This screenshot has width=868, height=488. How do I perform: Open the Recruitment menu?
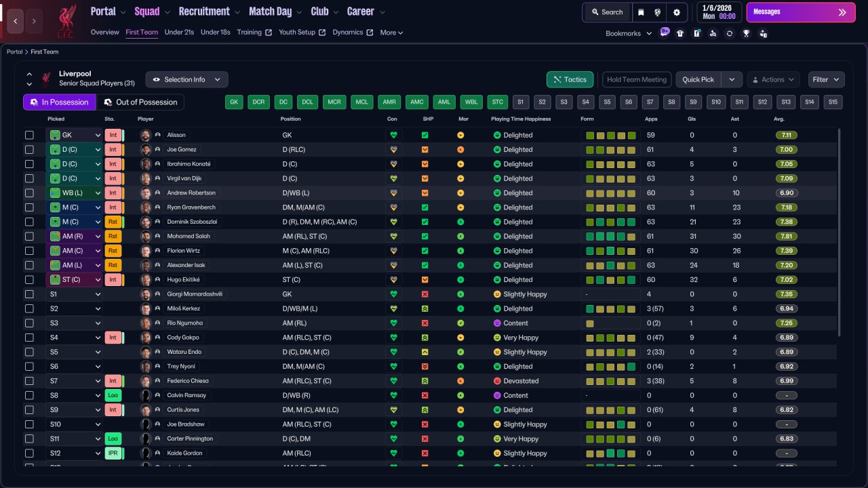coord(209,12)
